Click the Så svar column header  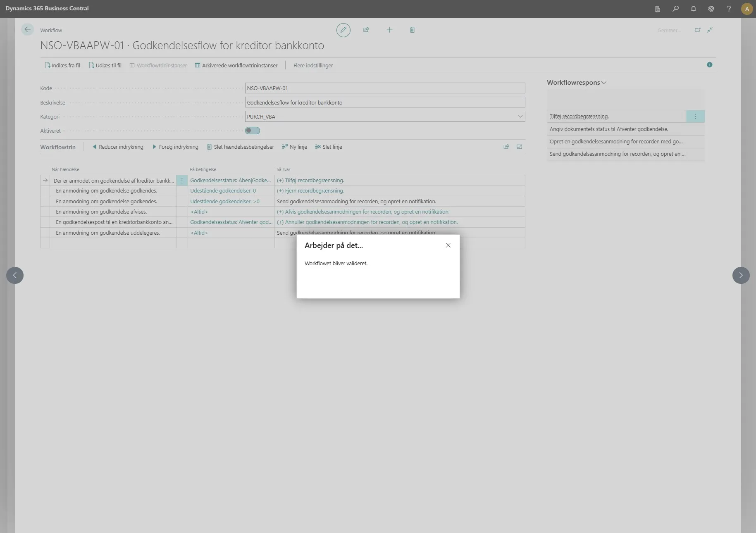click(x=284, y=169)
